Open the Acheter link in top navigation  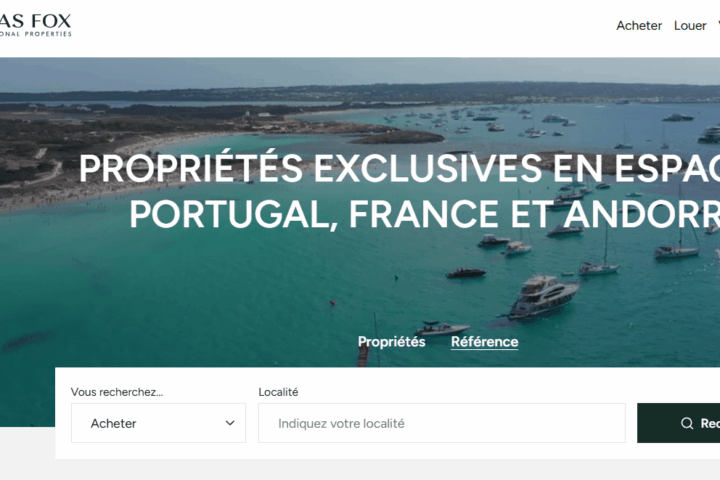pyautogui.click(x=639, y=26)
